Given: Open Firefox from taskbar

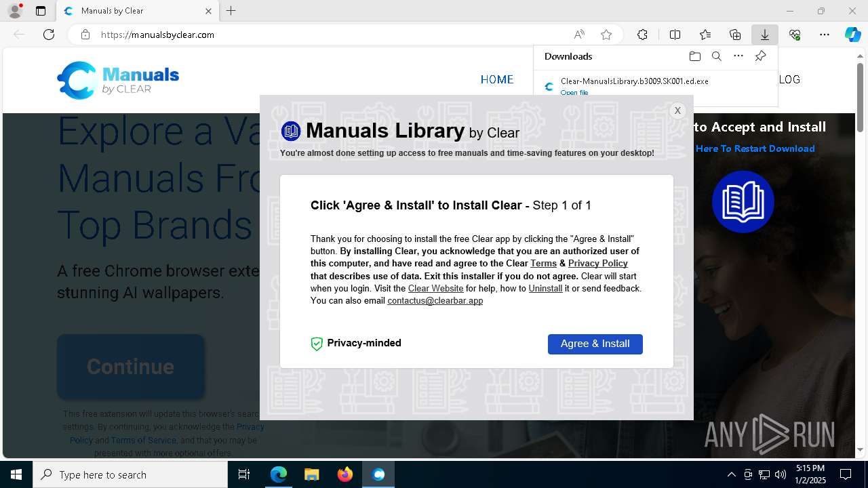Looking at the screenshot, I should (x=344, y=474).
